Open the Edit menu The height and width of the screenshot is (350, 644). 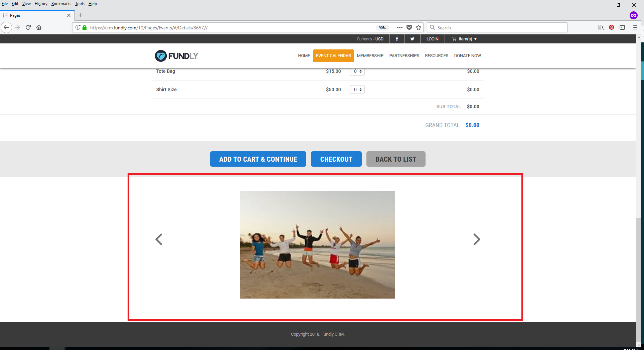tap(15, 4)
